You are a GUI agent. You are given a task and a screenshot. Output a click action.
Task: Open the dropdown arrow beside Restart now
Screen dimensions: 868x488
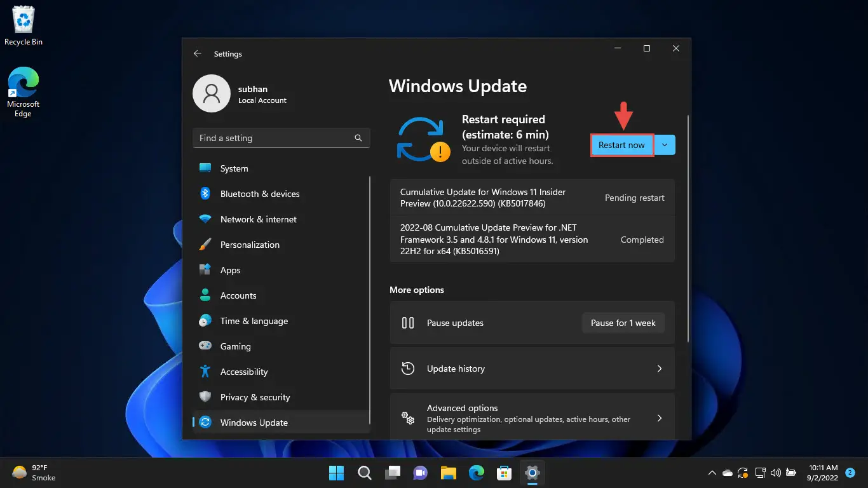tap(665, 145)
